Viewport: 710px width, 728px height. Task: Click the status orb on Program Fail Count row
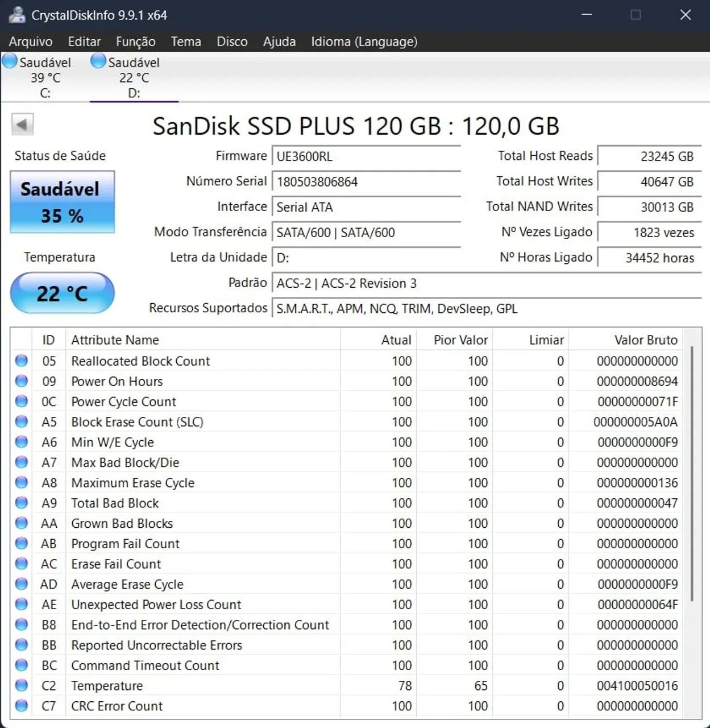[22, 543]
